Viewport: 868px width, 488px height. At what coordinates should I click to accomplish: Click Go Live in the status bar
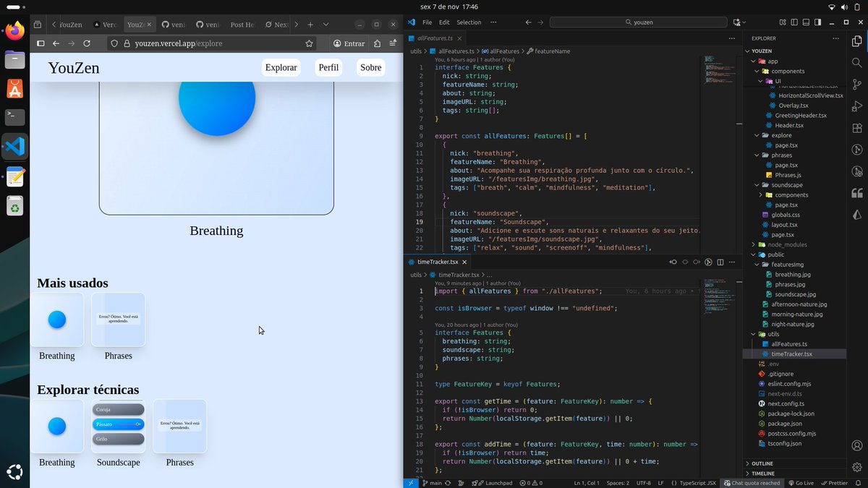click(801, 483)
